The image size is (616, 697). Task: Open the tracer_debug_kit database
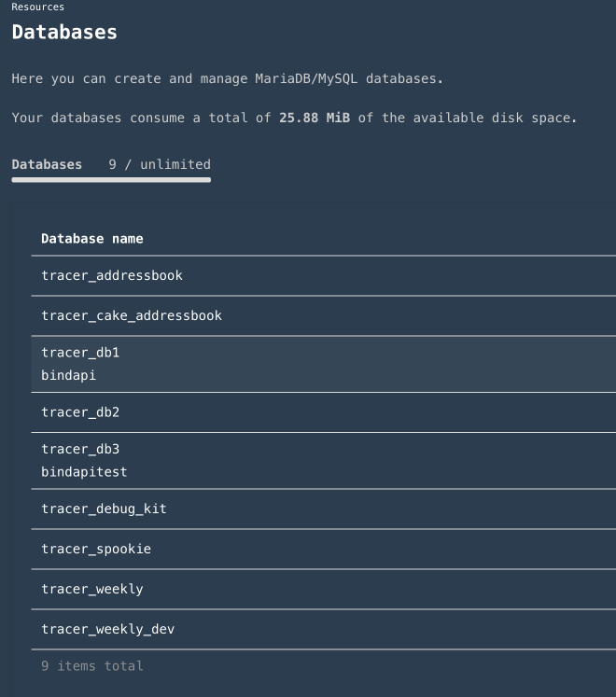point(104,509)
